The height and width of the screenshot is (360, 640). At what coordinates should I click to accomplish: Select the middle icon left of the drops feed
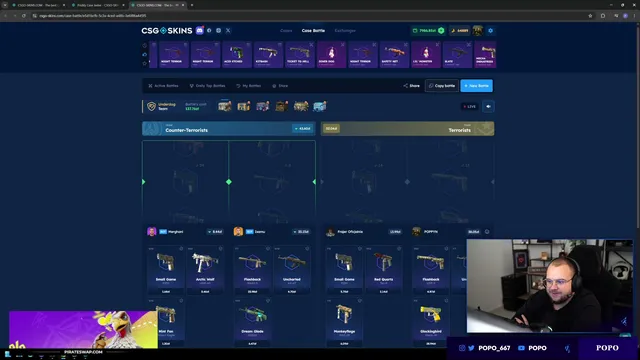coord(144,54)
